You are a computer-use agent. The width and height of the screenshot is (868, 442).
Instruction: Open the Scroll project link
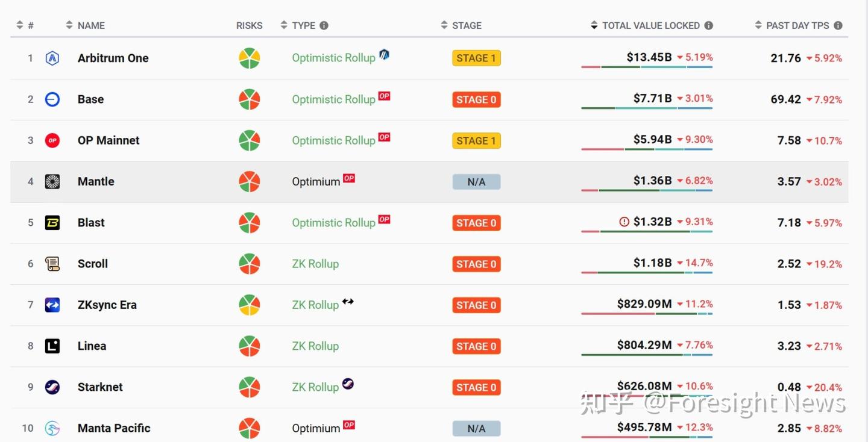pos(92,263)
